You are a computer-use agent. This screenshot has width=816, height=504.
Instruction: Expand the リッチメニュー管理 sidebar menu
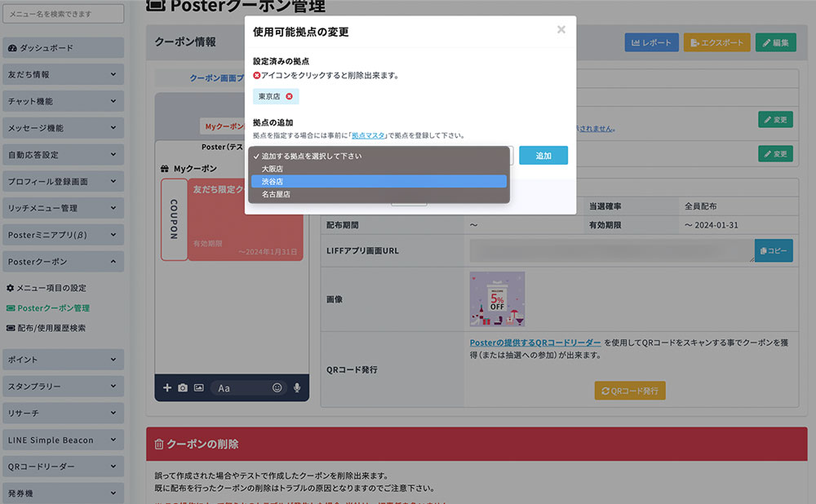click(x=63, y=208)
